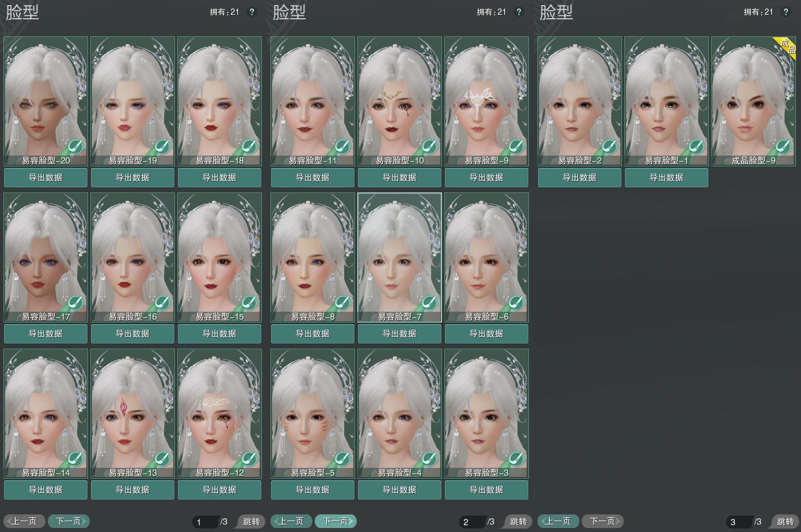This screenshot has height=532, width=801.
Task: Go to next page in second panel
Action: pyautogui.click(x=336, y=521)
